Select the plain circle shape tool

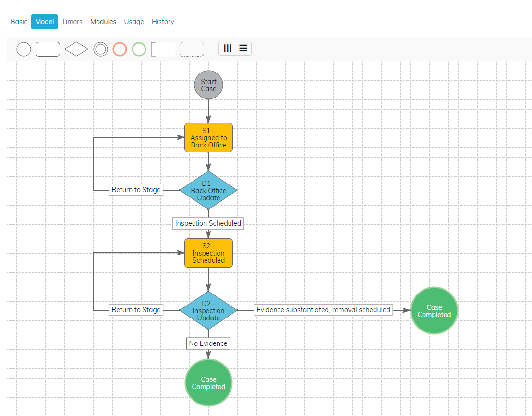click(x=24, y=49)
